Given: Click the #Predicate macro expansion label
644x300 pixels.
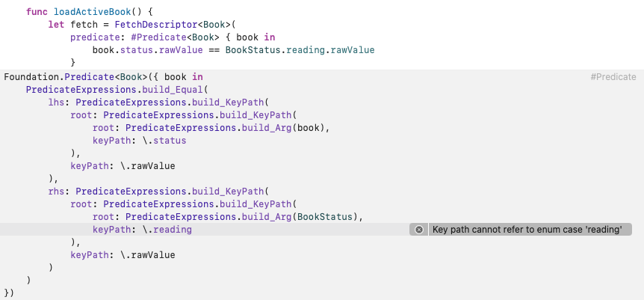Looking at the screenshot, I should pyautogui.click(x=613, y=77).
